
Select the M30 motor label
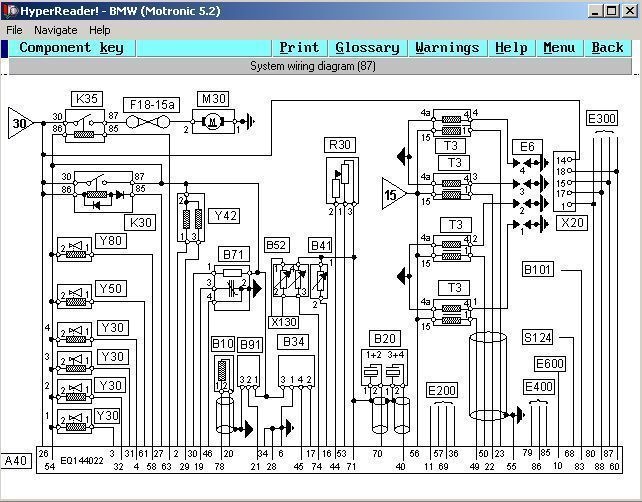pyautogui.click(x=213, y=99)
